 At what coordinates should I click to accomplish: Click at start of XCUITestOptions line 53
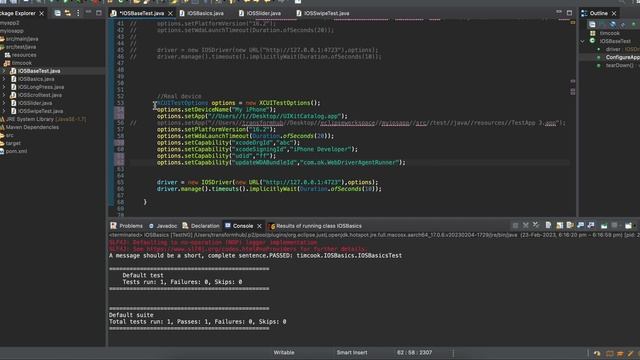[x=157, y=103]
